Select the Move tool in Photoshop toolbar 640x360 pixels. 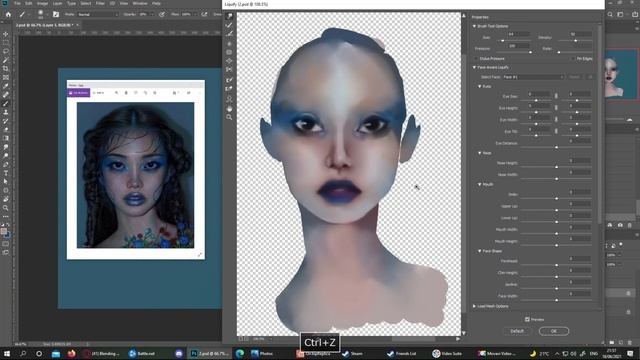tap(6, 34)
